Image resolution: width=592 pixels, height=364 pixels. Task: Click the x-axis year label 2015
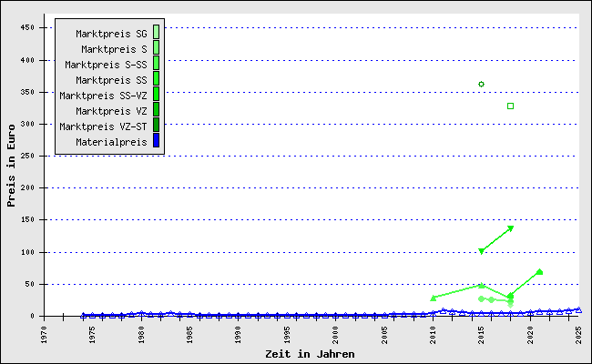482,335
